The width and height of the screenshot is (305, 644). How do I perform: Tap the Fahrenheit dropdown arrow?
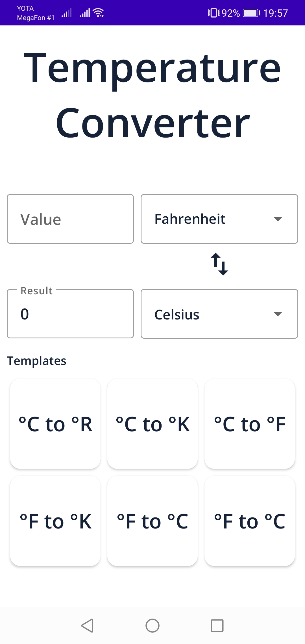pyautogui.click(x=278, y=219)
